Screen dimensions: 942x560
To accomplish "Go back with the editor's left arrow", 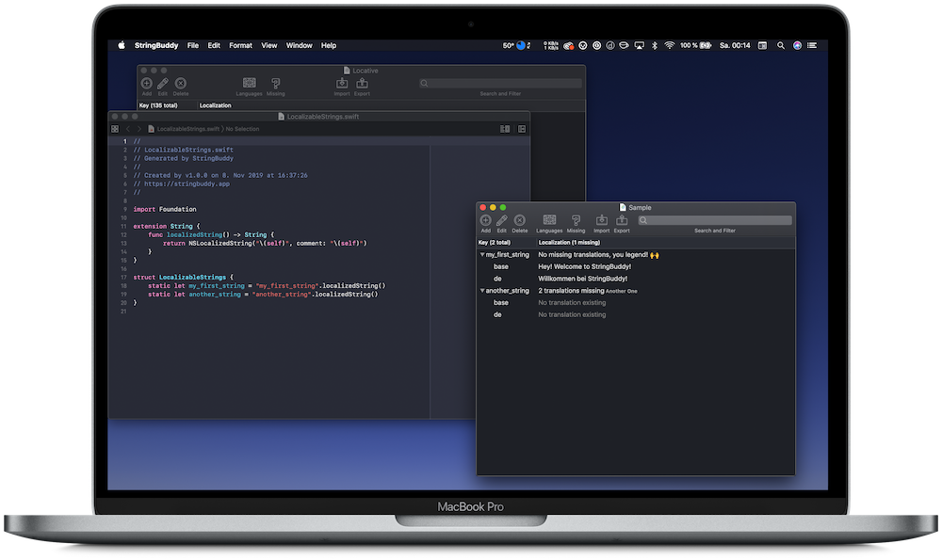I will 127,129.
